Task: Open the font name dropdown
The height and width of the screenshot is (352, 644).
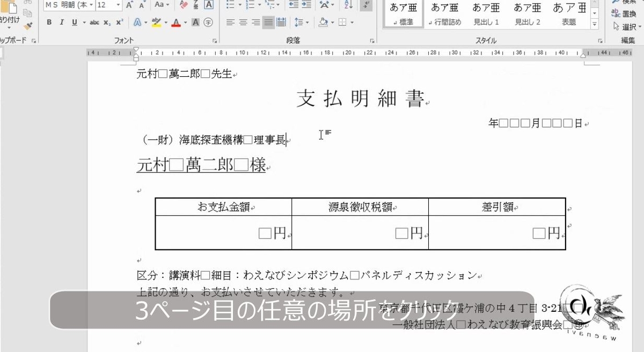Action: (91, 5)
